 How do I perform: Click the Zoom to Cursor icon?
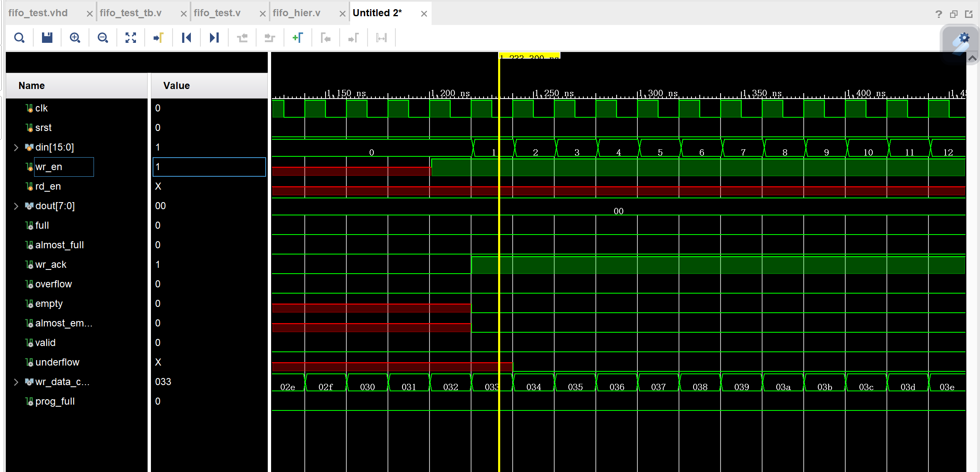pos(158,37)
